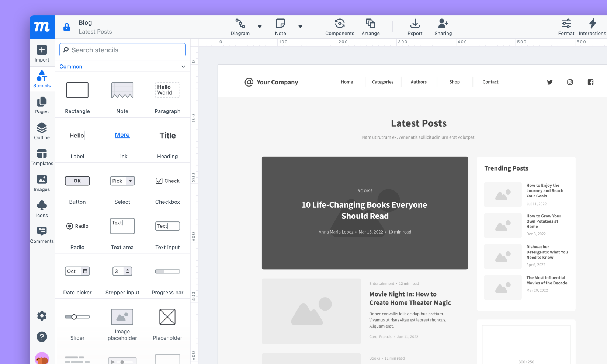
Task: Collapse the Common stencils section
Action: tap(183, 67)
